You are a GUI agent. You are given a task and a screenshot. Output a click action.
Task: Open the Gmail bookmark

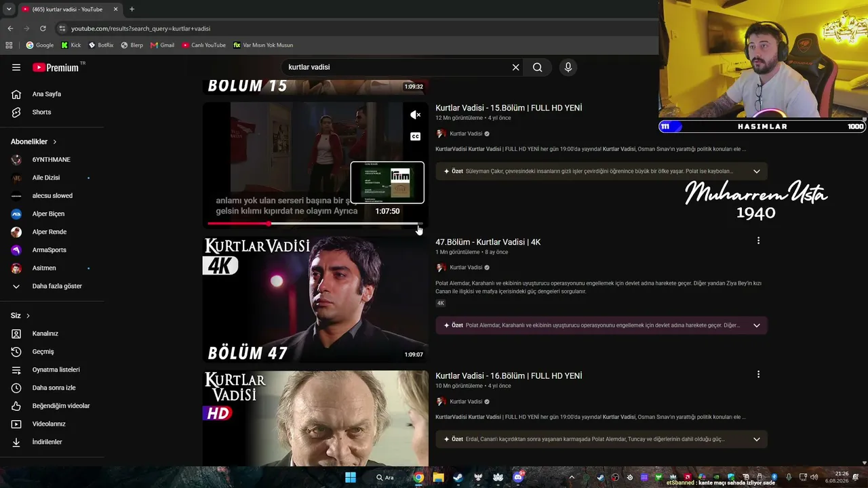[x=163, y=45]
